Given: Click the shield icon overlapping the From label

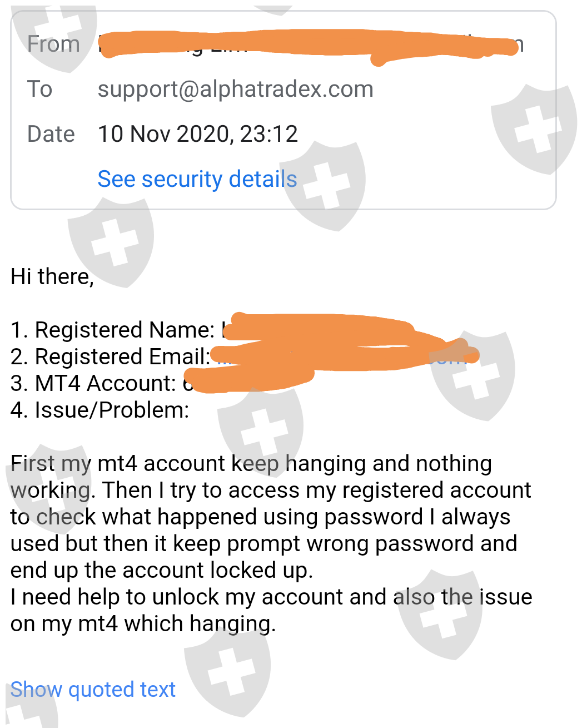Looking at the screenshot, I should pos(56,33).
